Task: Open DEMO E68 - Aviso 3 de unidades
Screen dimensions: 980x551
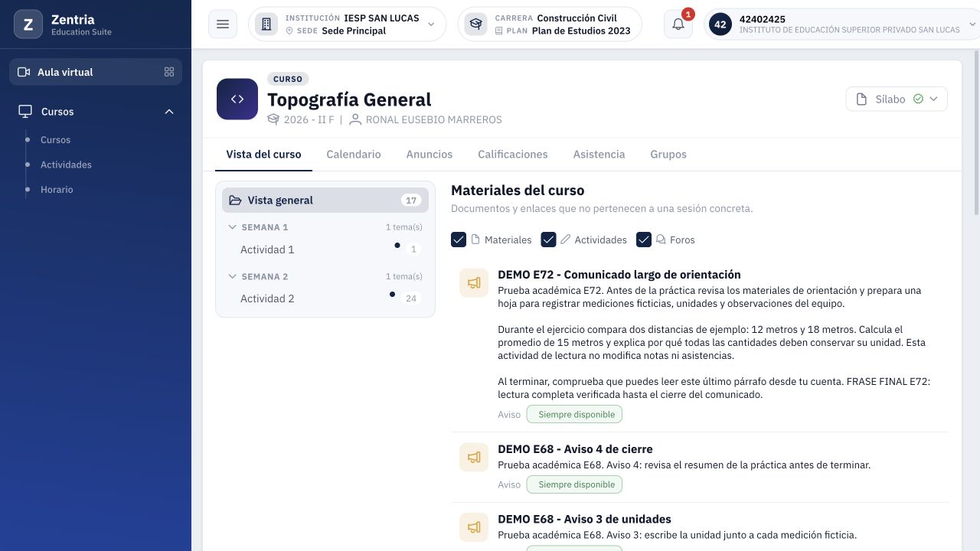Action: pyautogui.click(x=584, y=519)
